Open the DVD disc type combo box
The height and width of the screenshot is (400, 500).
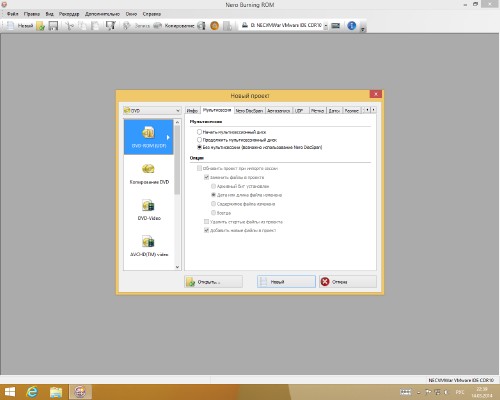(152, 110)
